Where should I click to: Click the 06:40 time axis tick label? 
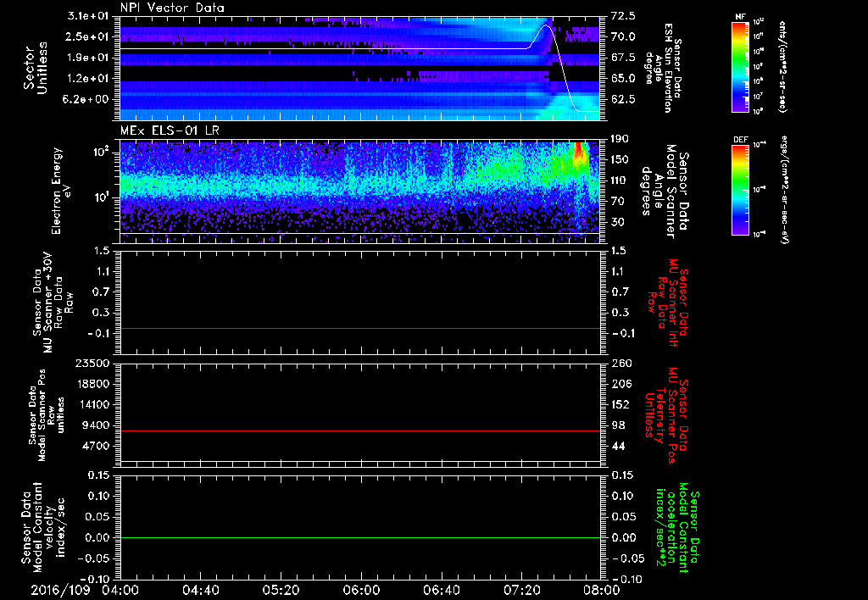[x=441, y=588]
